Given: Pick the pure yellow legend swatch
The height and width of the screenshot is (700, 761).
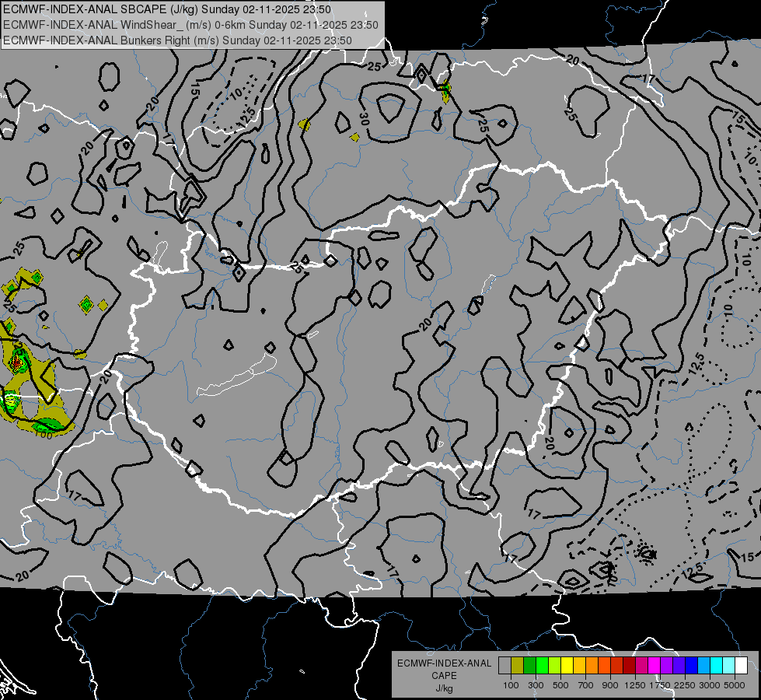Looking at the screenshot, I should click(x=567, y=665).
